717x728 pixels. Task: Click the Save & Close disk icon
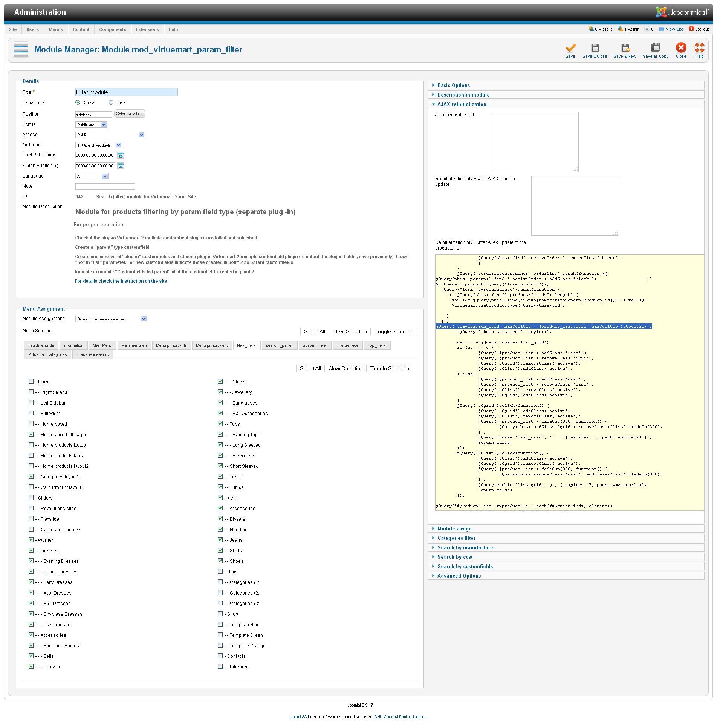(595, 48)
